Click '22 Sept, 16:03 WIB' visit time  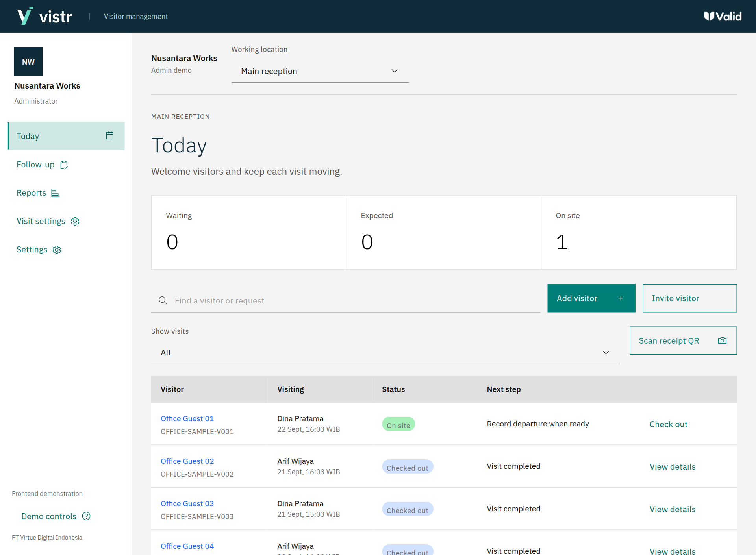tap(309, 429)
